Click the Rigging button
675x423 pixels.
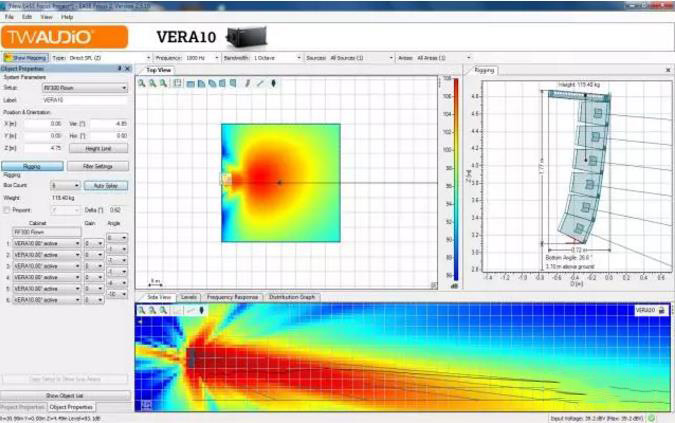coord(32,166)
